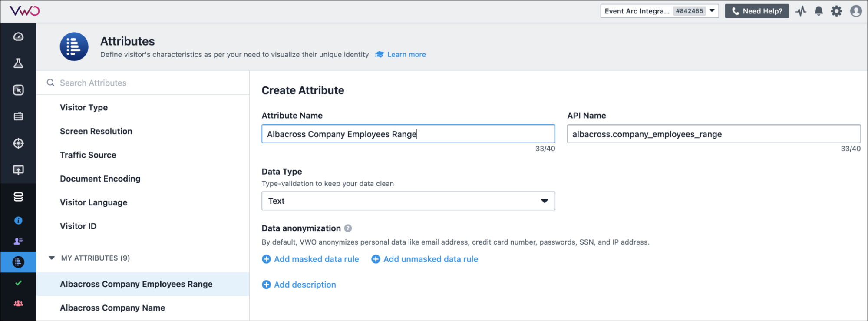This screenshot has height=321, width=868.
Task: Click the blue info icon in sidebar
Action: [18, 221]
